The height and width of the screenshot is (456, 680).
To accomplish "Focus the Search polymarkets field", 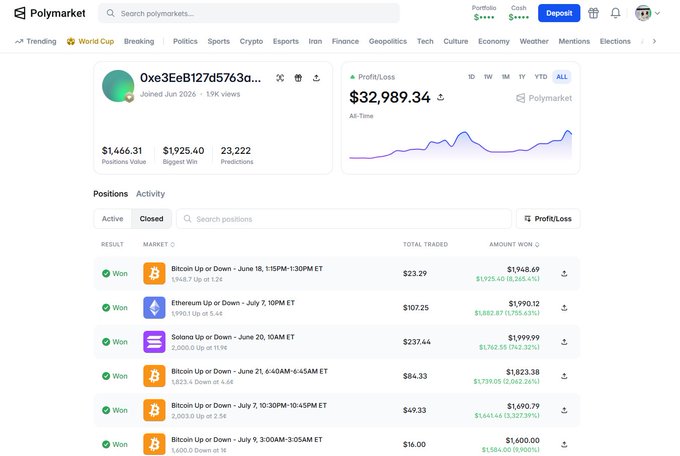I will (x=249, y=13).
